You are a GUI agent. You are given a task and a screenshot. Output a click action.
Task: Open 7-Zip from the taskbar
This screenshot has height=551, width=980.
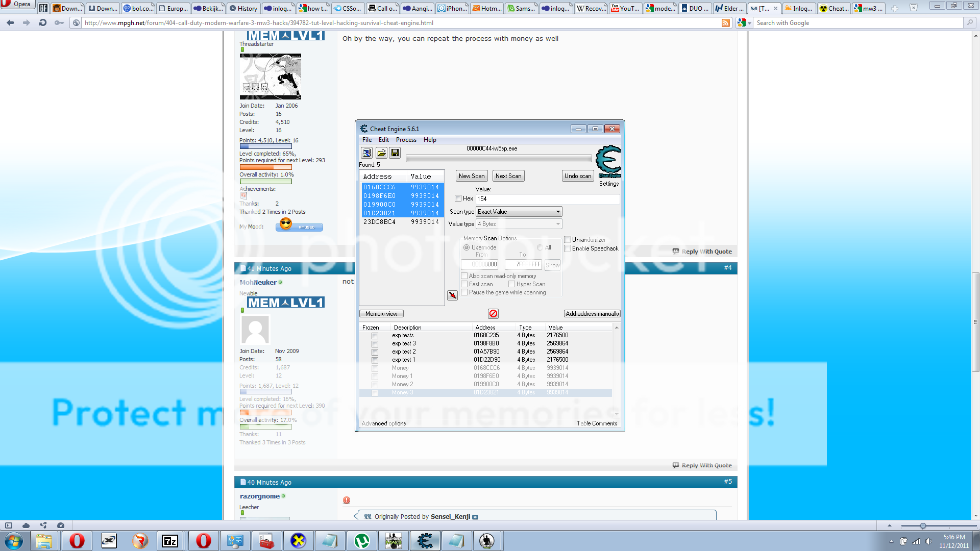pos(169,541)
